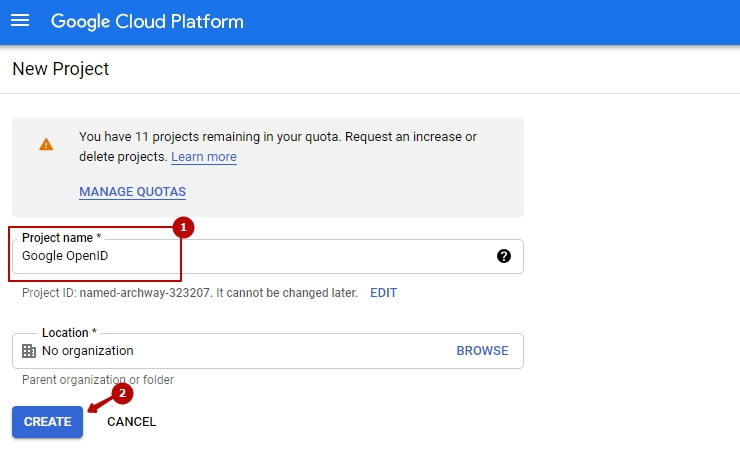Image resolution: width=740 pixels, height=451 pixels.
Task: Open the Learn more link
Action: coord(204,157)
